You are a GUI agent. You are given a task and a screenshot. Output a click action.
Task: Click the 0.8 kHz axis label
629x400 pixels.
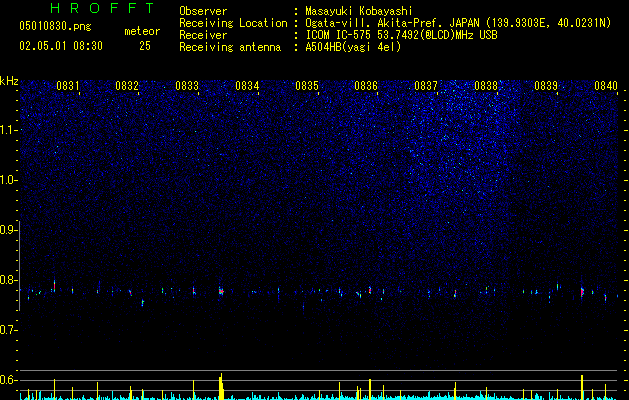coord(9,280)
